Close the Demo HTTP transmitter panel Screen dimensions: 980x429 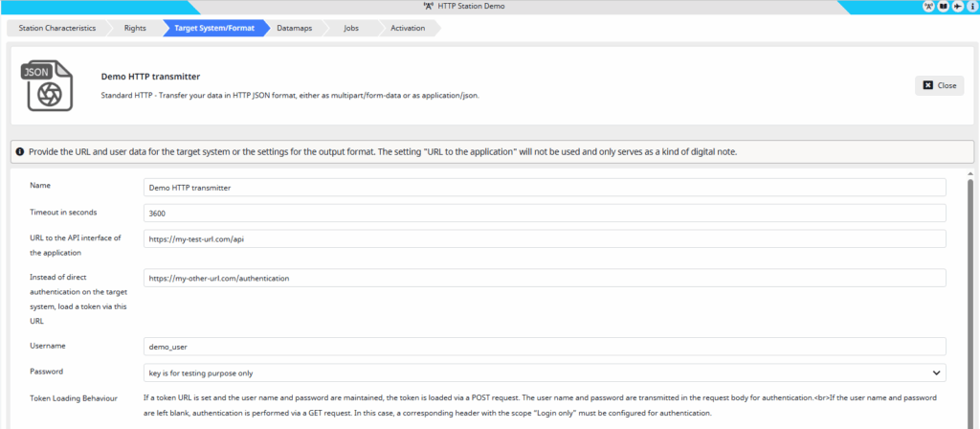(x=940, y=85)
